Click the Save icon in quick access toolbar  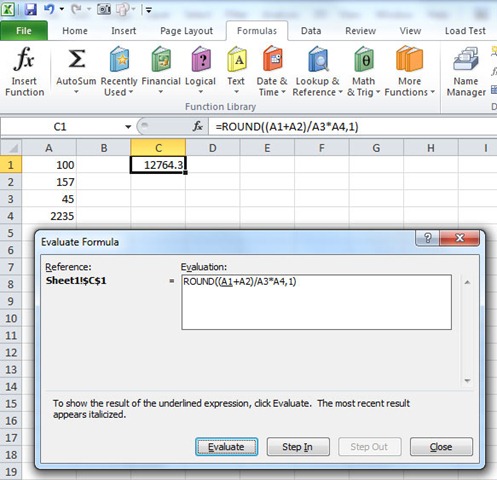tap(31, 9)
